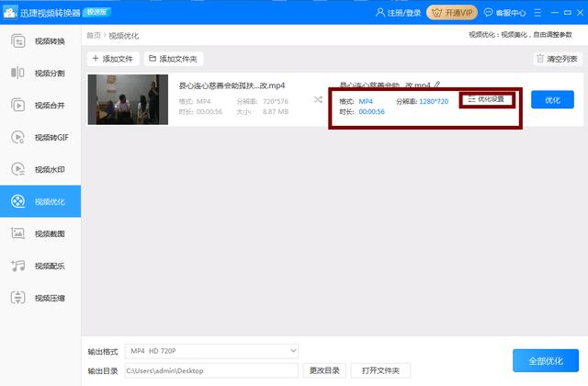Select the 视频转GIF icon
The image size is (588, 386).
tap(18, 137)
